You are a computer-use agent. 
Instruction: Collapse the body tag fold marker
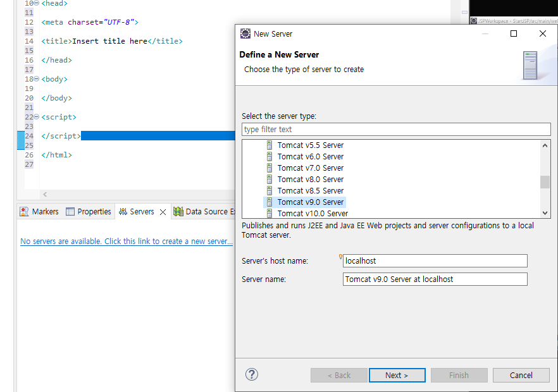coord(36,78)
